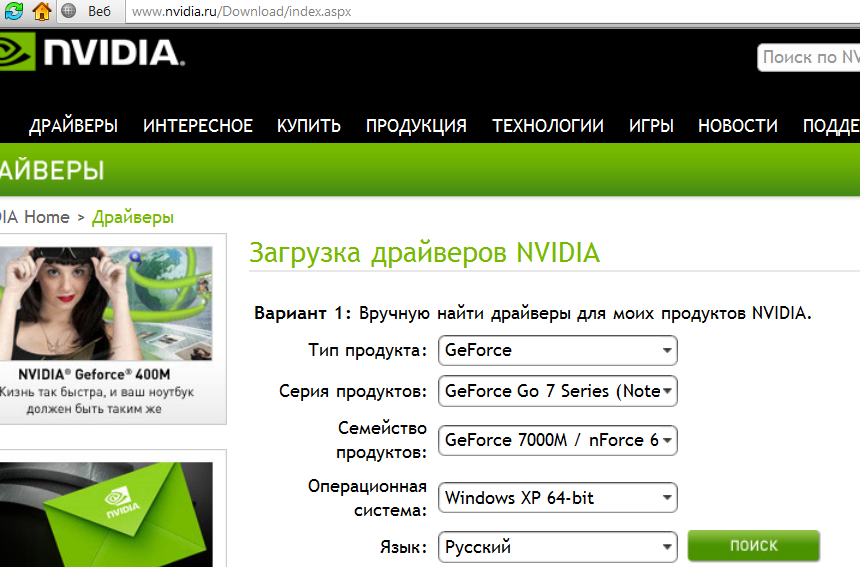
Task: Open the Серия продуктов dropdown
Action: coord(557,391)
